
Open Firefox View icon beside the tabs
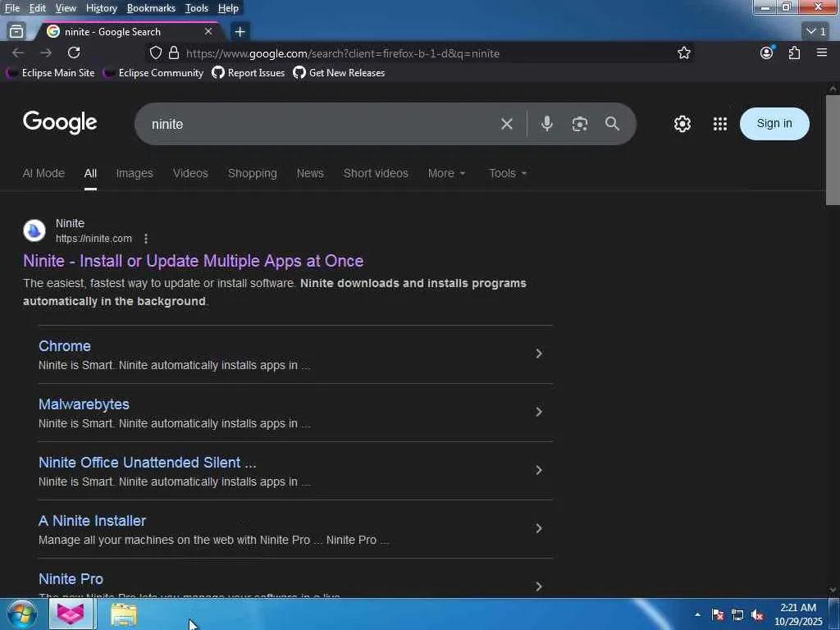[x=16, y=32]
